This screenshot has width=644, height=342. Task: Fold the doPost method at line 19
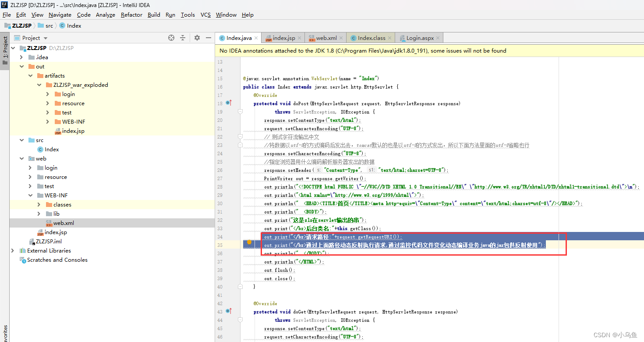coord(240,112)
